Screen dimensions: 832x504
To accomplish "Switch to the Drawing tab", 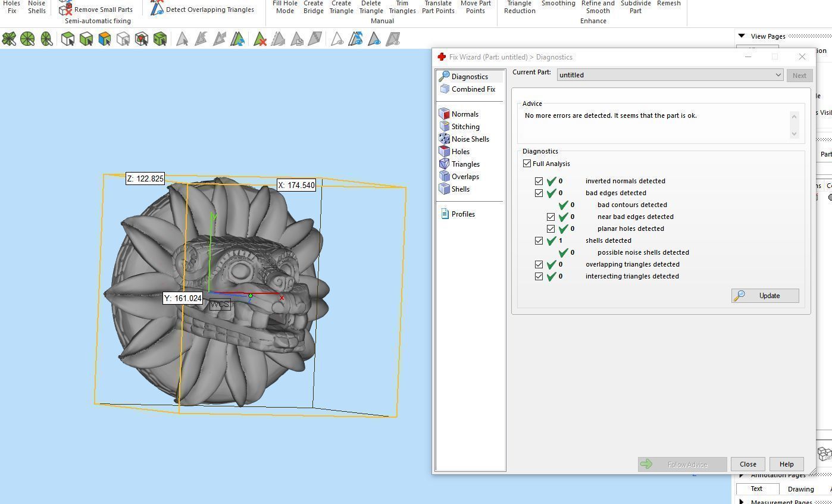I will (x=800, y=489).
